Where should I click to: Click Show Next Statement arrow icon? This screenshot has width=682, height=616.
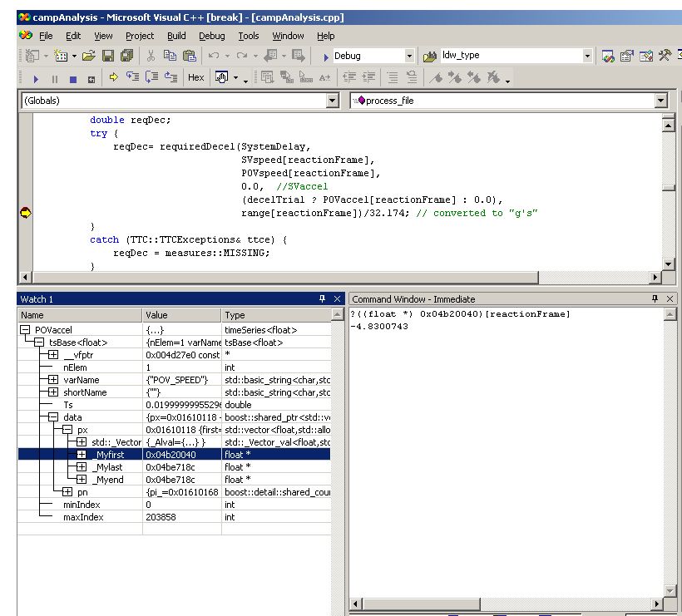tap(113, 77)
